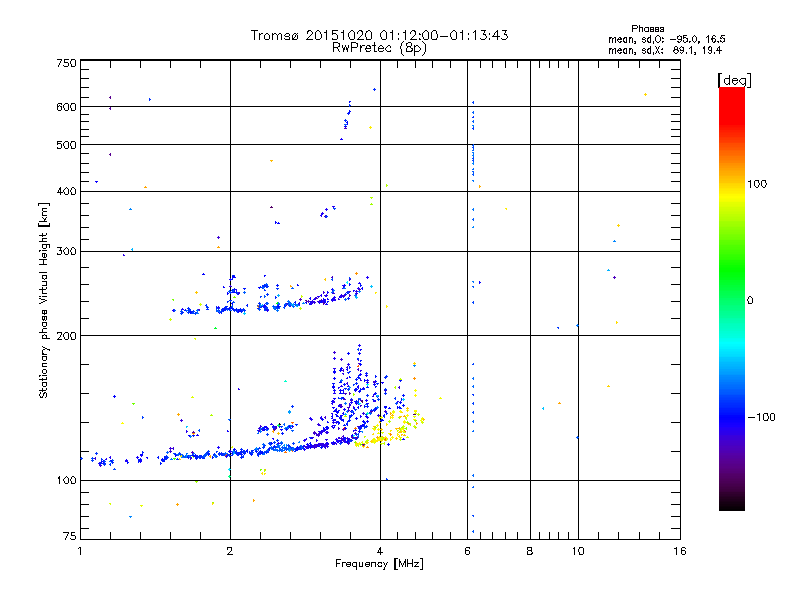800x600 pixels.
Task: Click the plot title 'Tromsø 20151020 01:12:00-01:13:43'
Action: point(379,35)
